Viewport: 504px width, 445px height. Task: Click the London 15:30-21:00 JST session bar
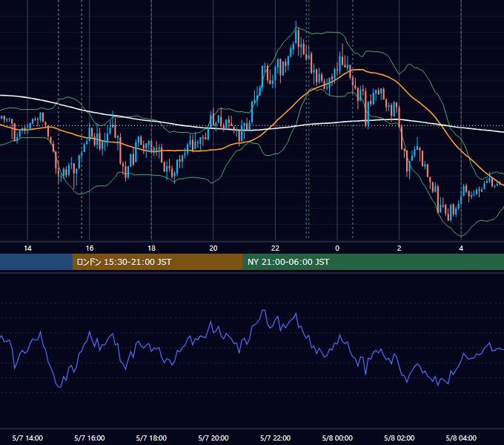coord(157,262)
